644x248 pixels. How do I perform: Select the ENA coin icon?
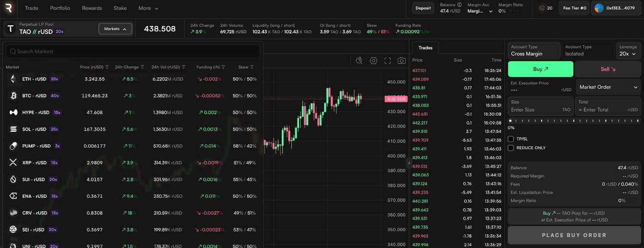[x=13, y=196]
